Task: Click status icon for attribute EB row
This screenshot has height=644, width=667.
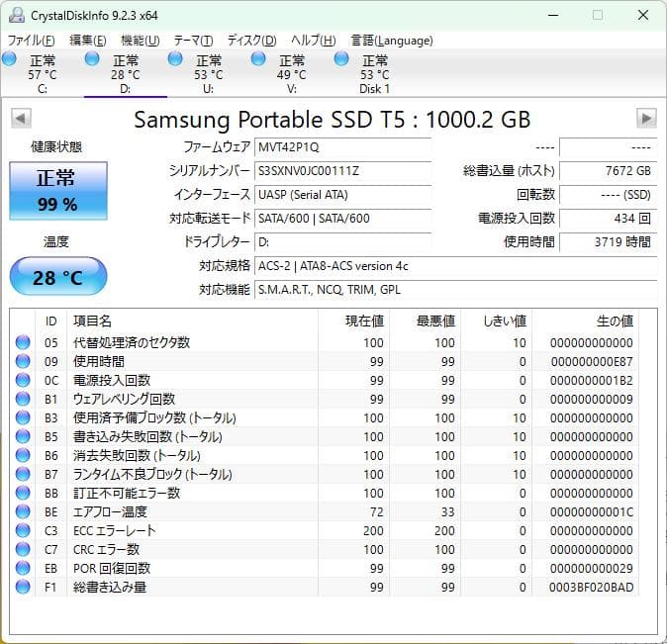Action: pyautogui.click(x=23, y=568)
